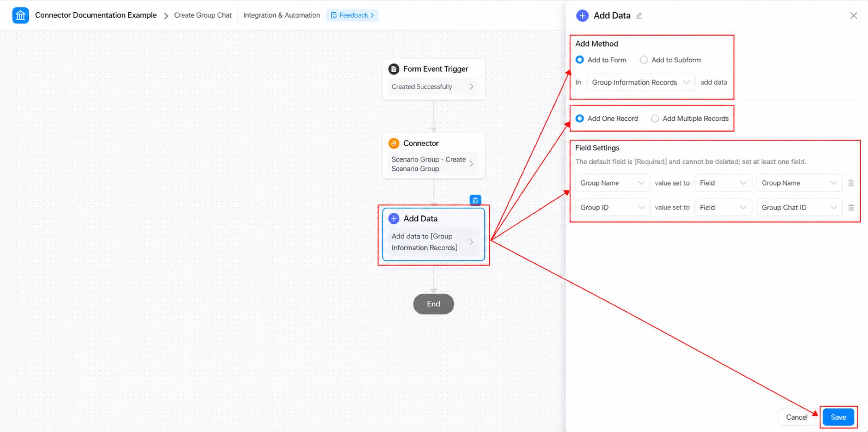Click the pencil edit icon beside Add Data title
Viewport: 868px width, 432px height.
pos(639,16)
